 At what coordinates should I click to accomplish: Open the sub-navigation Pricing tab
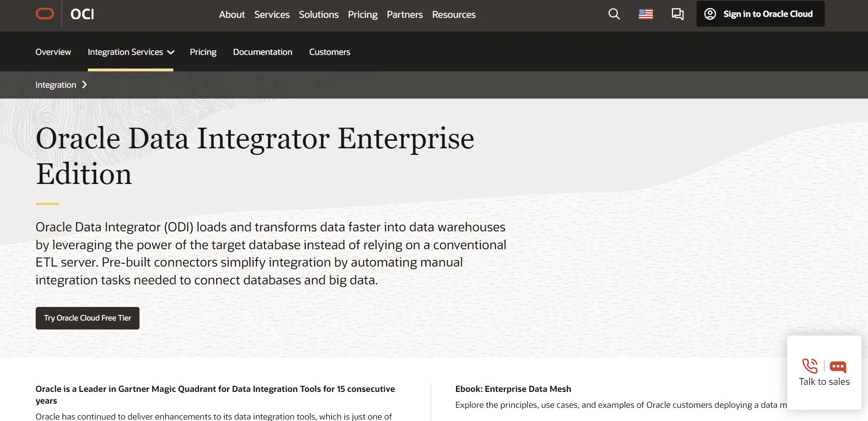203,52
